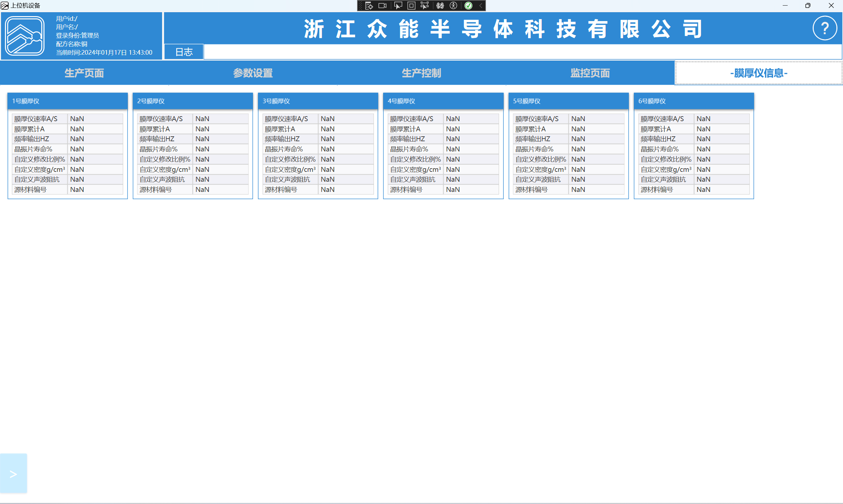Screen dimensions: 843x504
Task: Toggle Display Layout Adorners square icon
Action: point(411,6)
